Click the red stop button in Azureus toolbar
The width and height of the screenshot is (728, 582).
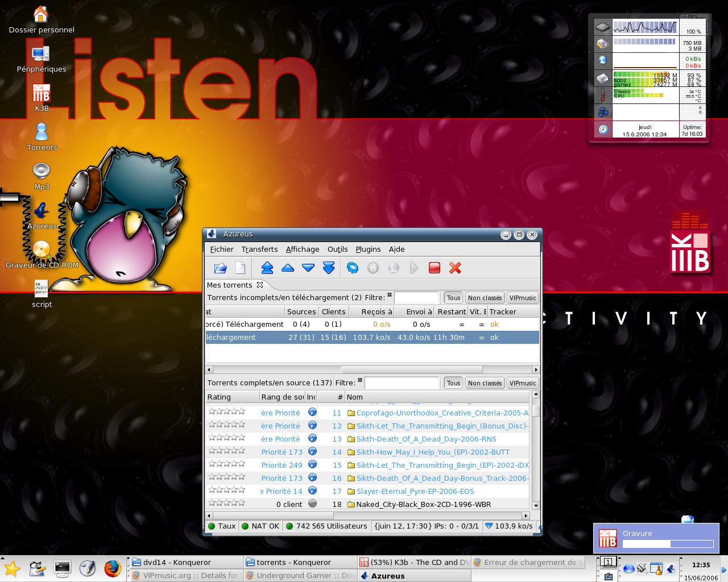click(x=435, y=268)
